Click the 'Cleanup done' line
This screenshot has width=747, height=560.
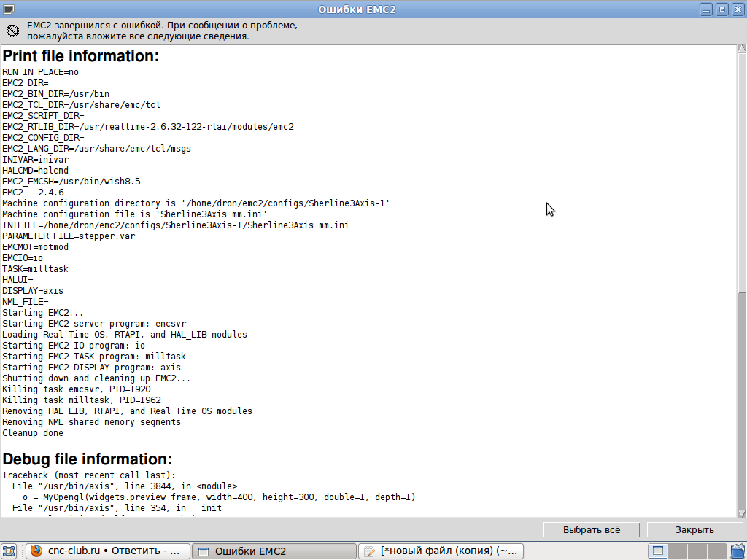pos(33,433)
